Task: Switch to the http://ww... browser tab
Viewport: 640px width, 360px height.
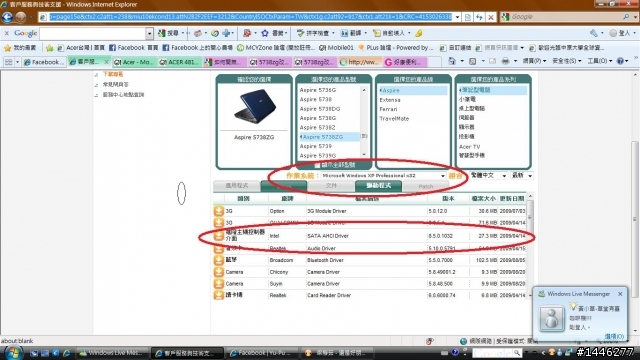Action: click(x=360, y=62)
